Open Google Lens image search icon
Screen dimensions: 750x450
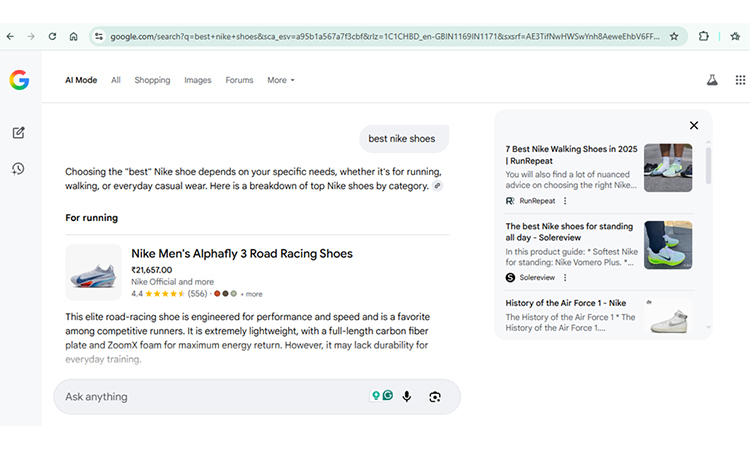click(435, 397)
